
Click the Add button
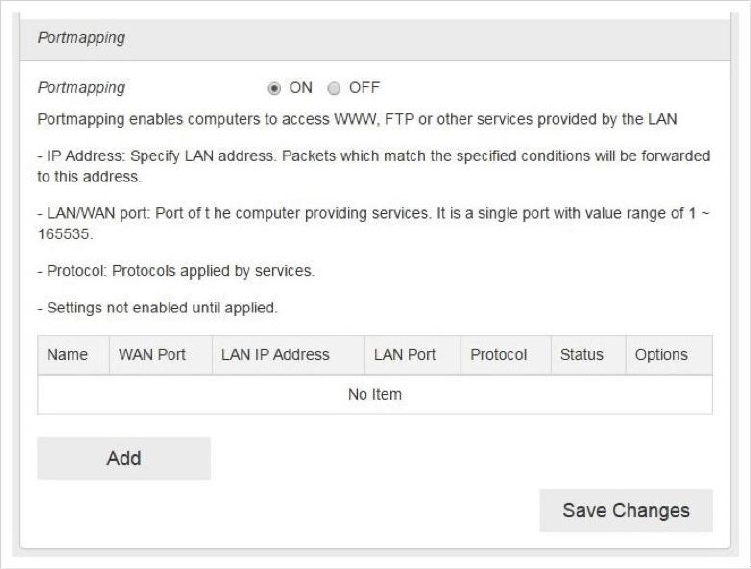coord(124,458)
